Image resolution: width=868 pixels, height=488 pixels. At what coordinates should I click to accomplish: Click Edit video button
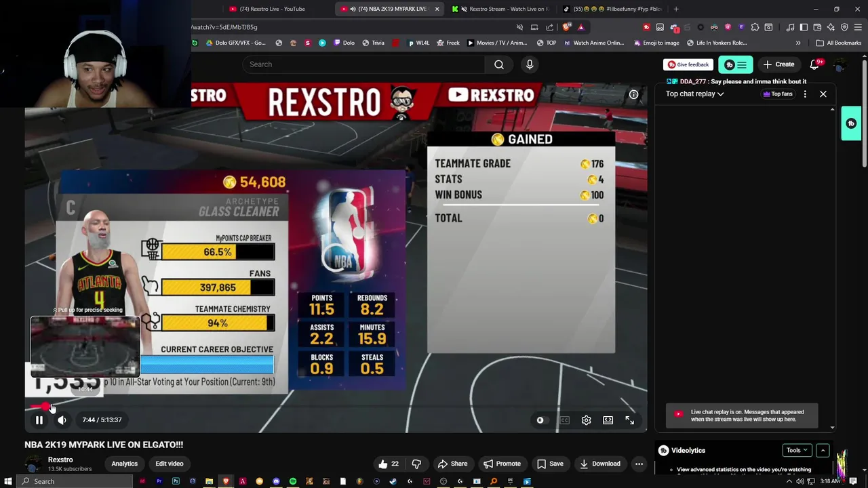[x=170, y=464]
